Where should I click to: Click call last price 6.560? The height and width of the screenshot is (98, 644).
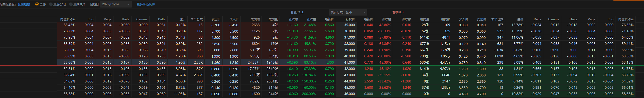(x=329, y=25)
